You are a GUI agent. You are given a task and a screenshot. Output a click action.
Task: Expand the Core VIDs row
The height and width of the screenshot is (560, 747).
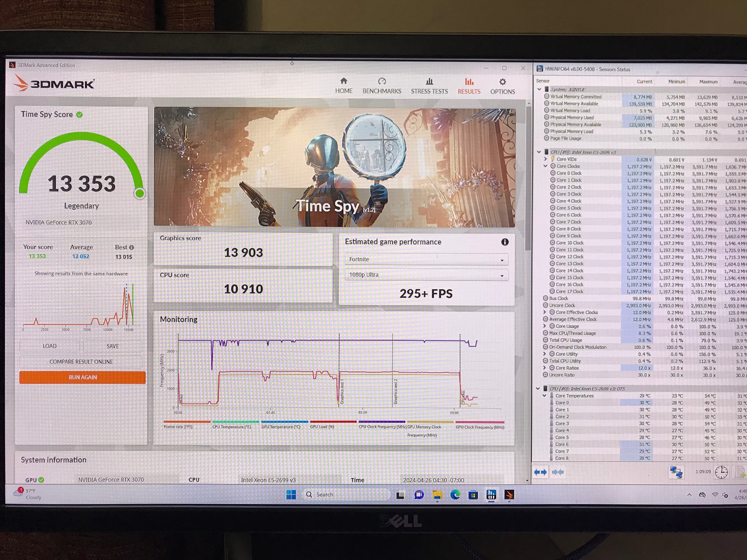545,159
